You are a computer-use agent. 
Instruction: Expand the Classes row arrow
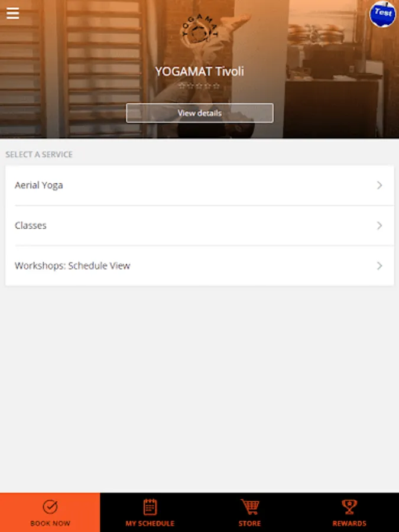[x=379, y=226]
